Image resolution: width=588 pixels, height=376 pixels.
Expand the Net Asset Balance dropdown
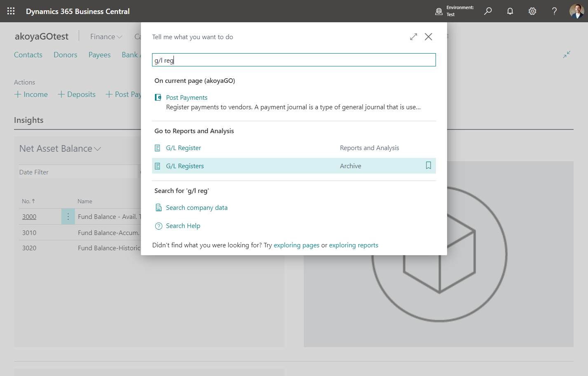pos(60,148)
